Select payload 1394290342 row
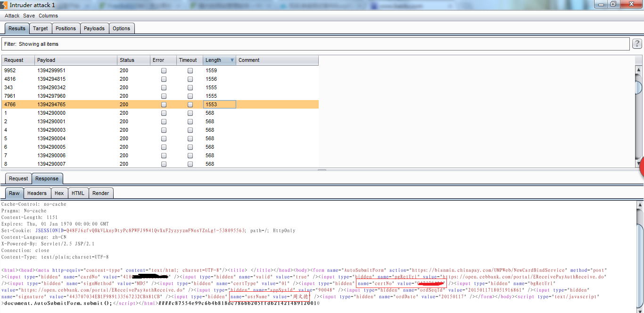The width and height of the screenshot is (644, 313). coord(160,87)
